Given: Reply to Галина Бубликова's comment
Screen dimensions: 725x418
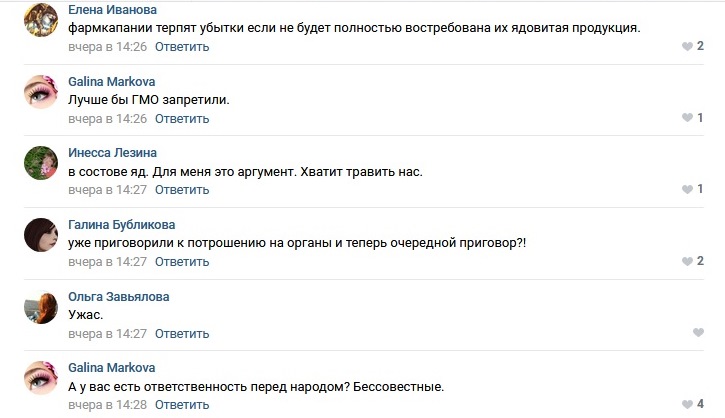Looking at the screenshot, I should coord(182,262).
